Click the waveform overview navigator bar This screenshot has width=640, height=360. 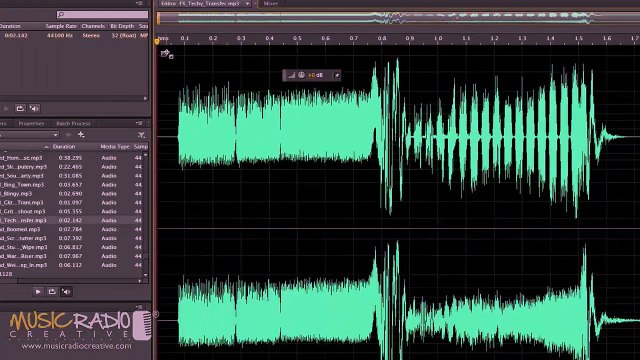click(398, 18)
